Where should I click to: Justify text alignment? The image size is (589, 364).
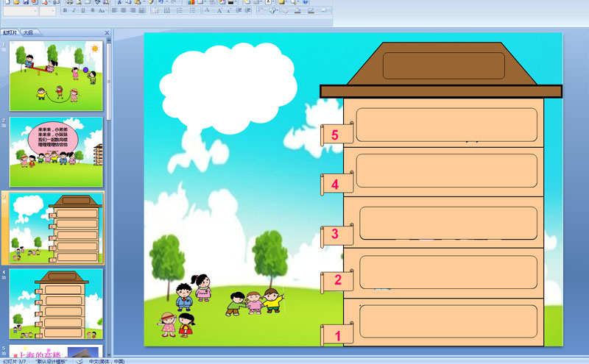pos(141,10)
